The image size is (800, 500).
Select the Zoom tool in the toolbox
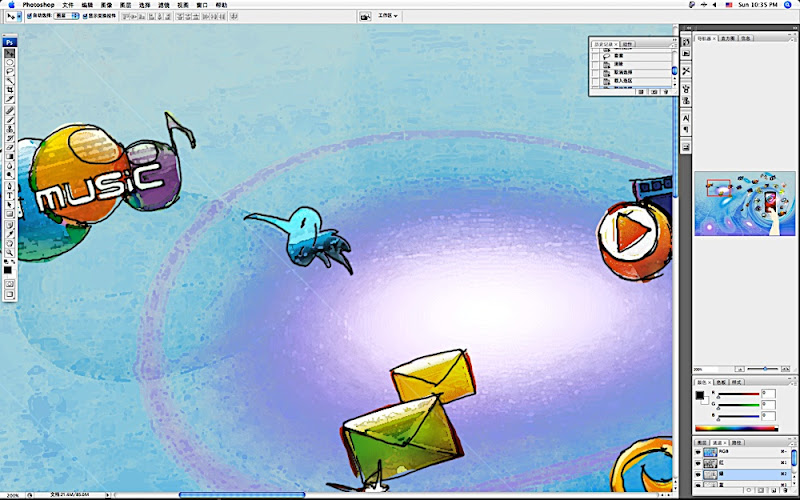(x=10, y=253)
